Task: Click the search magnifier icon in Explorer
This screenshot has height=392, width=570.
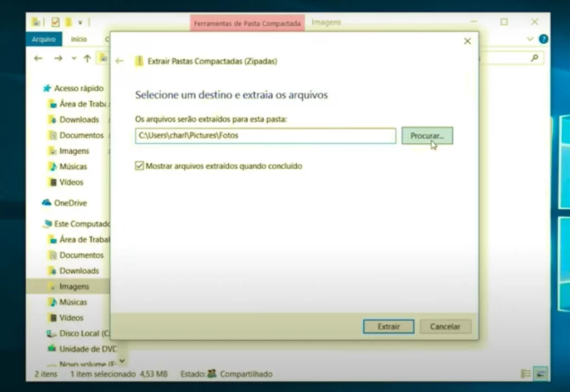Action: 534,58
